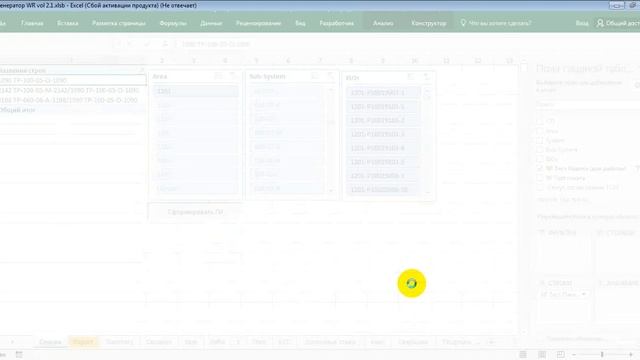640x360 pixels.
Task: Click the formula bar enter (checkmark) icon
Action: pyautogui.click(x=147, y=44)
